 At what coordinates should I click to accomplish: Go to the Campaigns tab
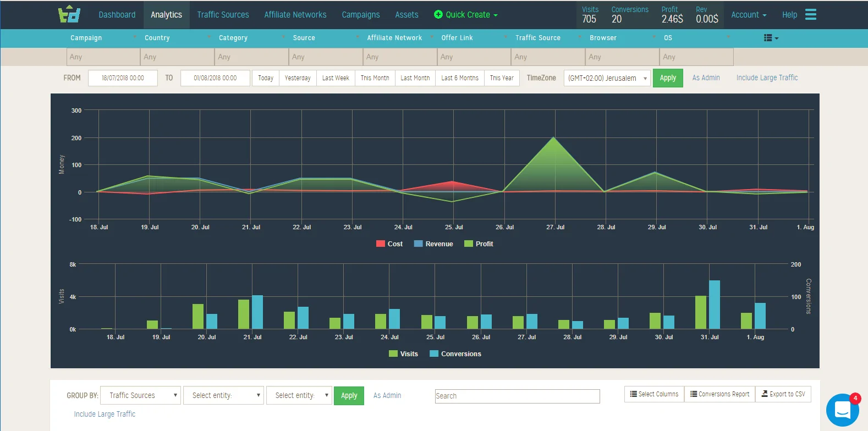pyautogui.click(x=360, y=15)
